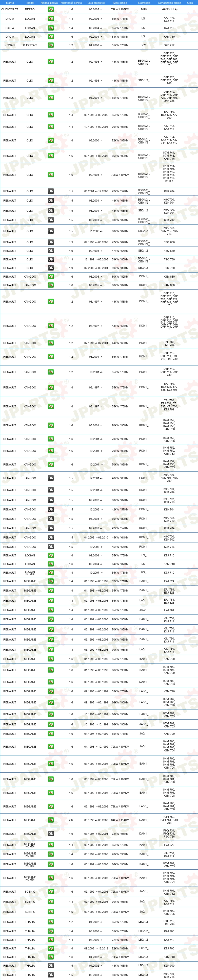Click the Oznaczenie silnika column header
The height and width of the screenshot is (980, 198).
[x=169, y=3]
